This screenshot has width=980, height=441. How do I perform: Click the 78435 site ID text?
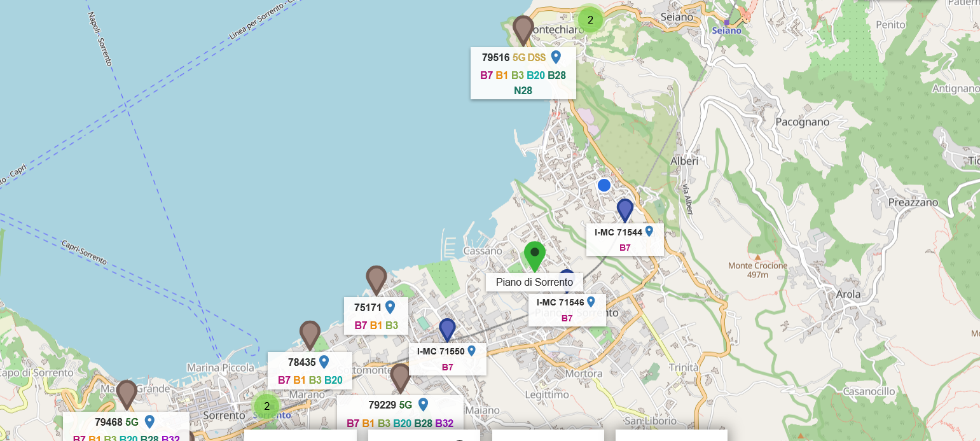coord(301,362)
